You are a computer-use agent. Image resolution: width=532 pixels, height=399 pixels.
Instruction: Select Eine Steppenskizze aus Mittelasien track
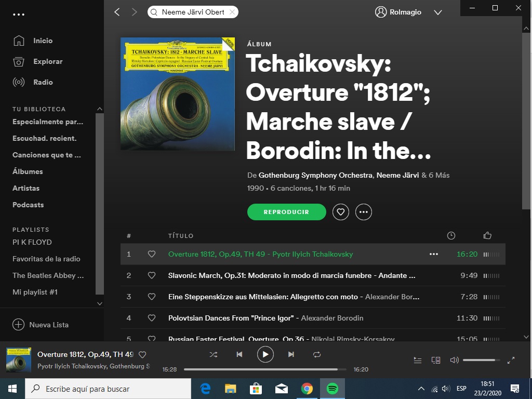pyautogui.click(x=313, y=297)
